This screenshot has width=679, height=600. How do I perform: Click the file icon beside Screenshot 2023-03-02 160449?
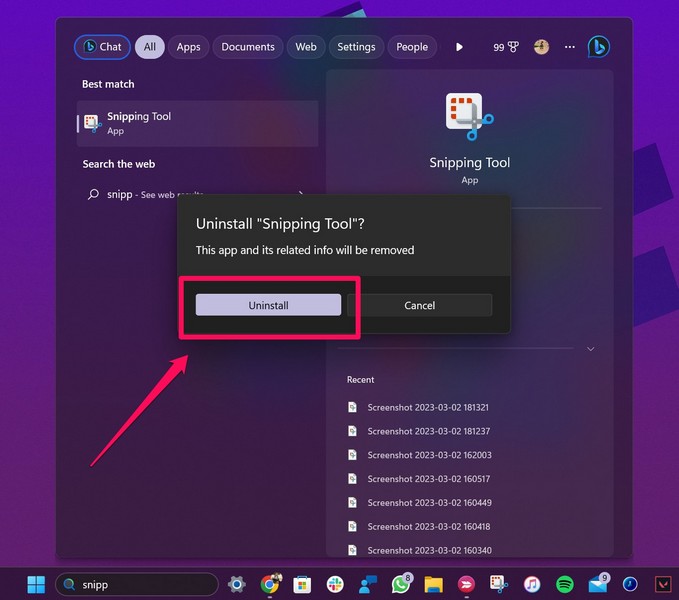tap(352, 502)
